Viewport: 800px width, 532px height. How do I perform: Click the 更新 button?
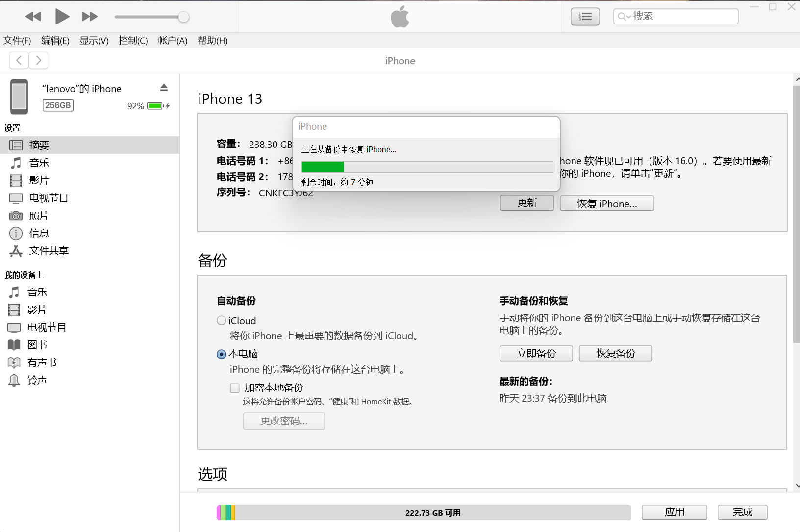[527, 203]
